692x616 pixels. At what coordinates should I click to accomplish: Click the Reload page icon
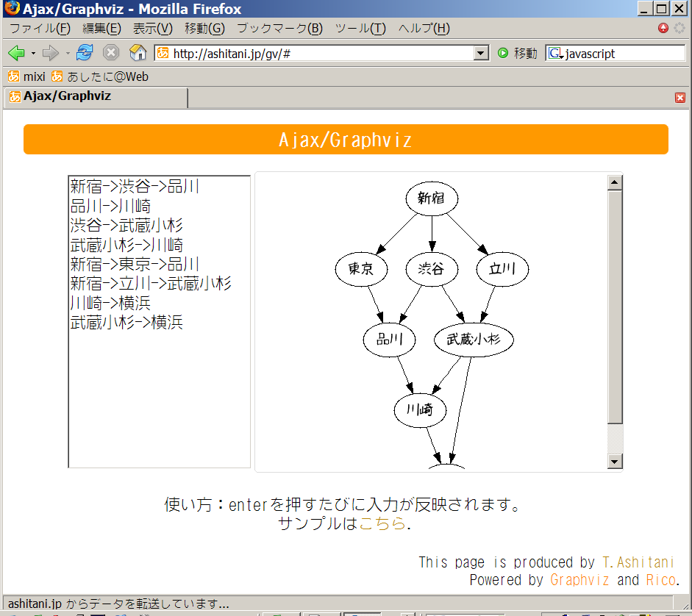[x=85, y=53]
